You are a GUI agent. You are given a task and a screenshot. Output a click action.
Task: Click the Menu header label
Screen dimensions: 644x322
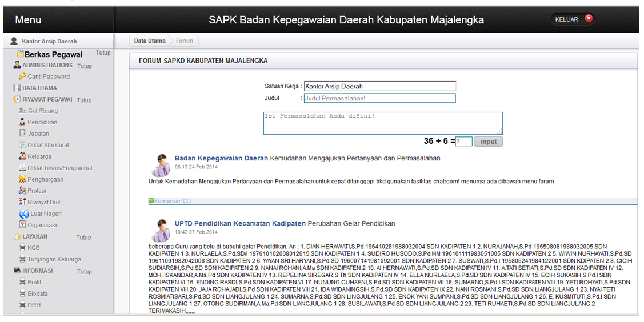coord(28,19)
